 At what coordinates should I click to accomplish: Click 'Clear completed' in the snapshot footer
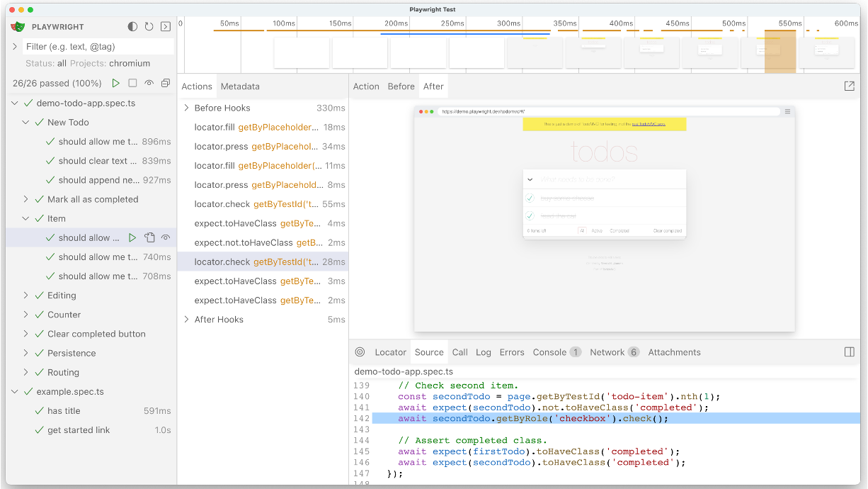pyautogui.click(x=668, y=231)
